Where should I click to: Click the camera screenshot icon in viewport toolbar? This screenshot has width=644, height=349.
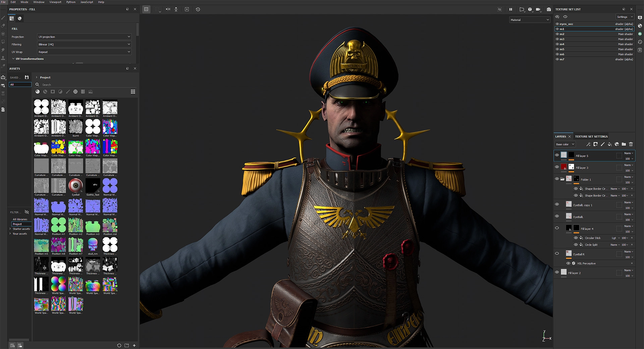click(x=549, y=9)
